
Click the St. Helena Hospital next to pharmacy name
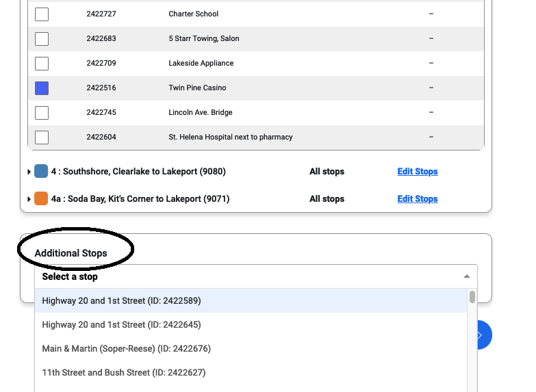coord(231,137)
